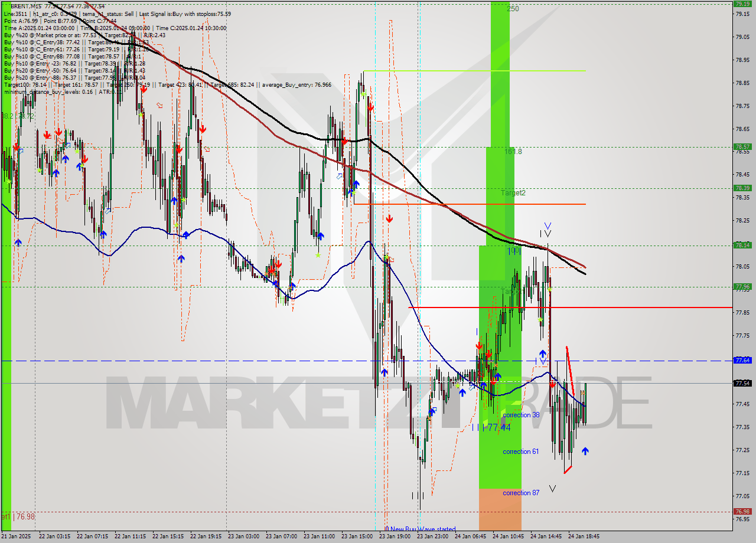Viewport: 756px width, 543px height.
Task: Click the '161.8' Fibonacci level label
Action: click(513, 151)
